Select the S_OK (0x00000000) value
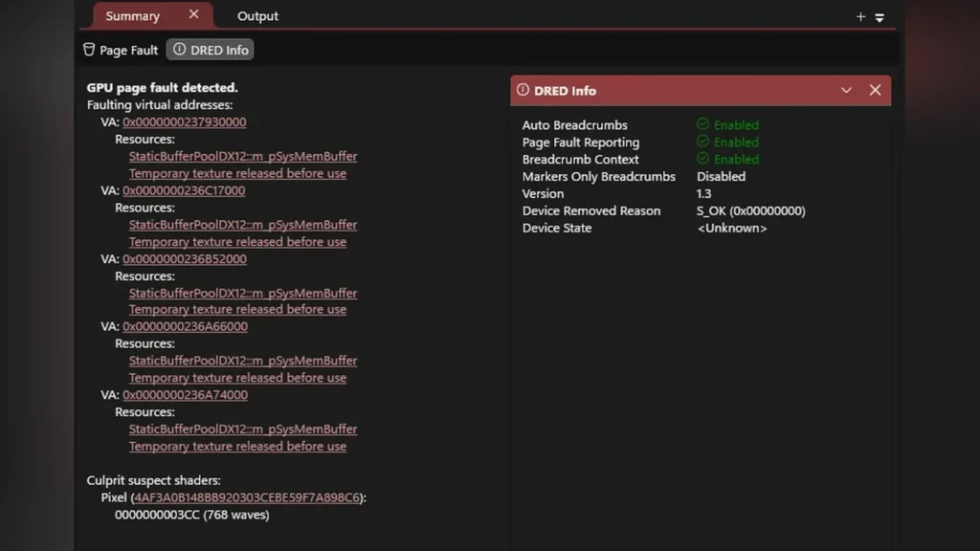980x551 pixels. (x=750, y=210)
